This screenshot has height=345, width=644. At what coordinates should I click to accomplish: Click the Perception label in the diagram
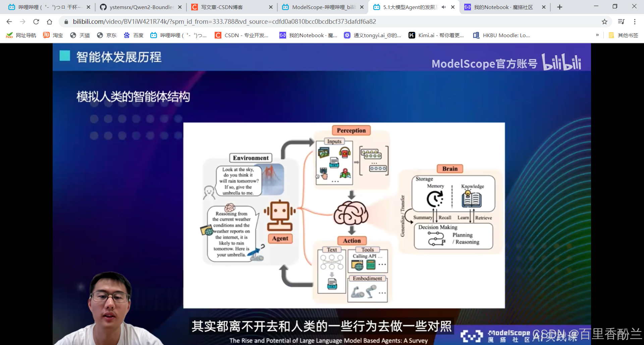351,130
